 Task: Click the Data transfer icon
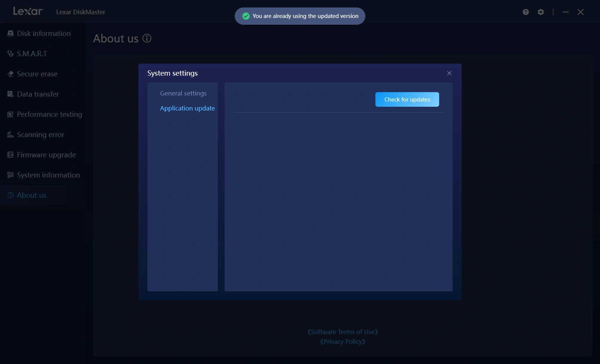(10, 94)
